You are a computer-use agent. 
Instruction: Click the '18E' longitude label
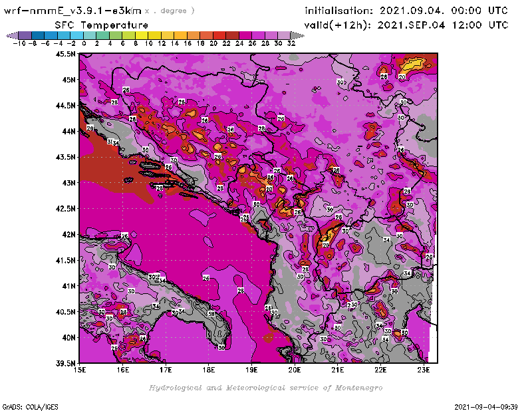(209, 370)
